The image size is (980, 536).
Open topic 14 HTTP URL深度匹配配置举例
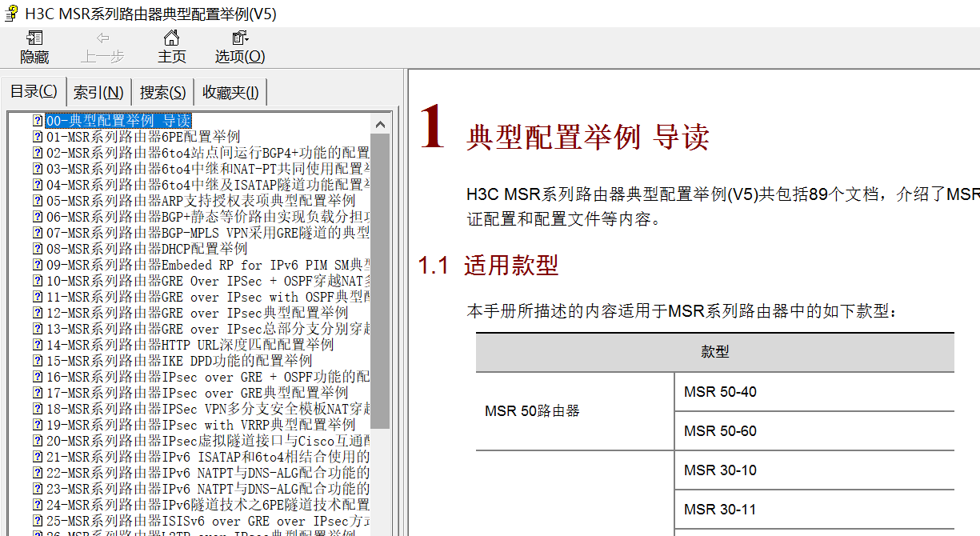[190, 345]
